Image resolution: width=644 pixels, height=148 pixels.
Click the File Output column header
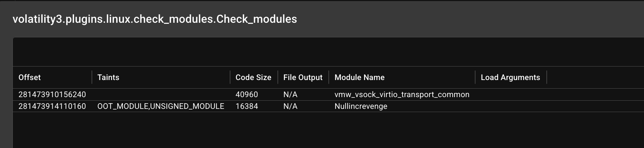[303, 77]
